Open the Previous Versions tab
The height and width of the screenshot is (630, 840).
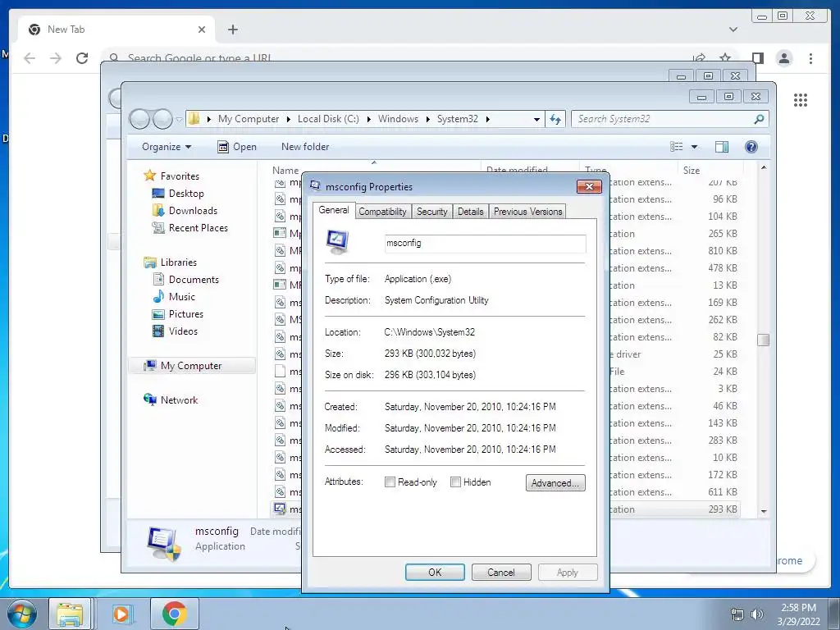point(527,212)
